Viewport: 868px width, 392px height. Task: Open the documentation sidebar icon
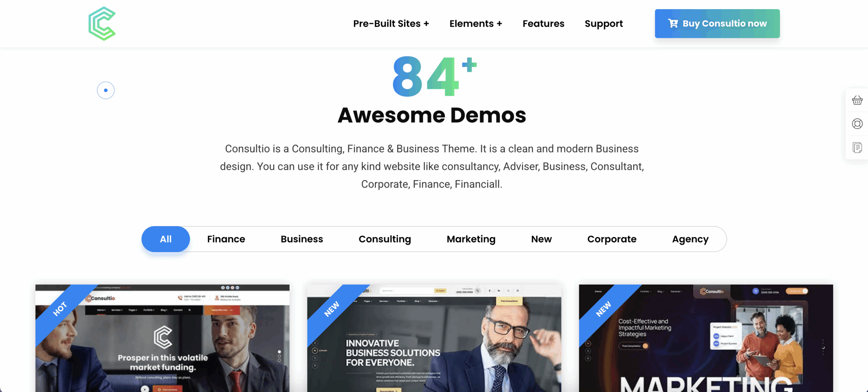click(x=857, y=147)
